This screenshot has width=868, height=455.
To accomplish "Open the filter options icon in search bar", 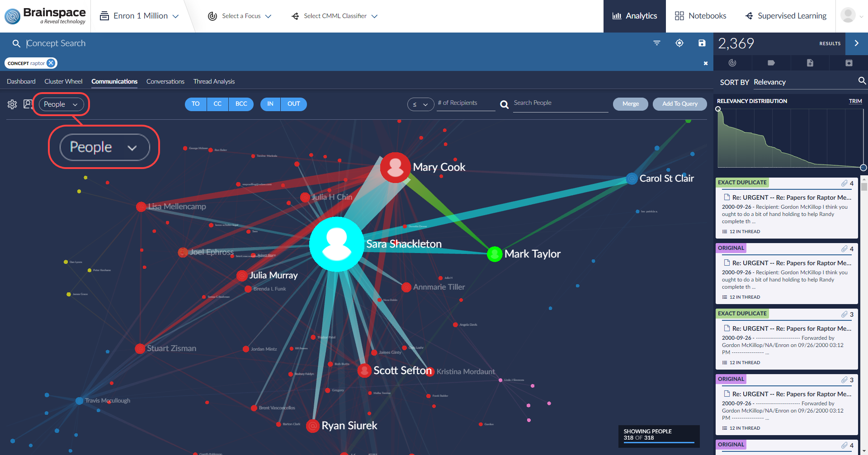I will pos(657,43).
